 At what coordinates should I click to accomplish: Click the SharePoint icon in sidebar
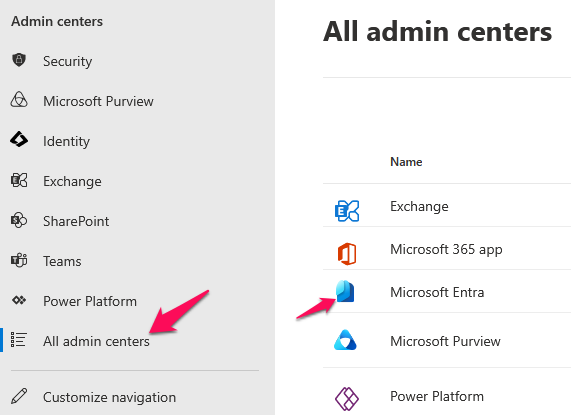(x=19, y=220)
